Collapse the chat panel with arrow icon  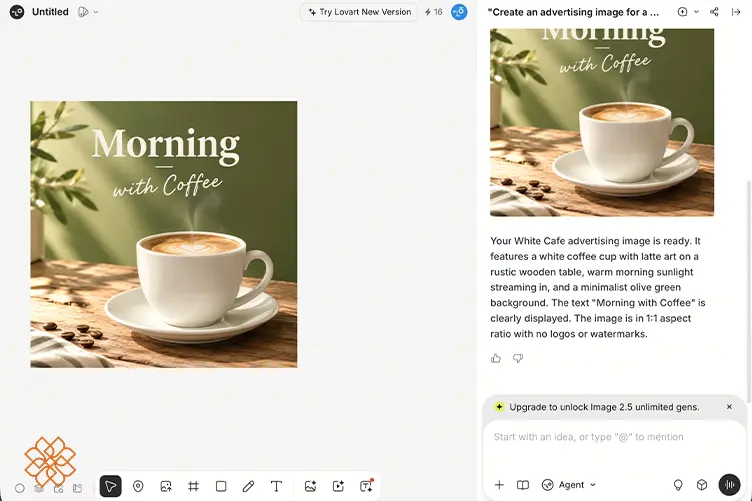tap(736, 12)
